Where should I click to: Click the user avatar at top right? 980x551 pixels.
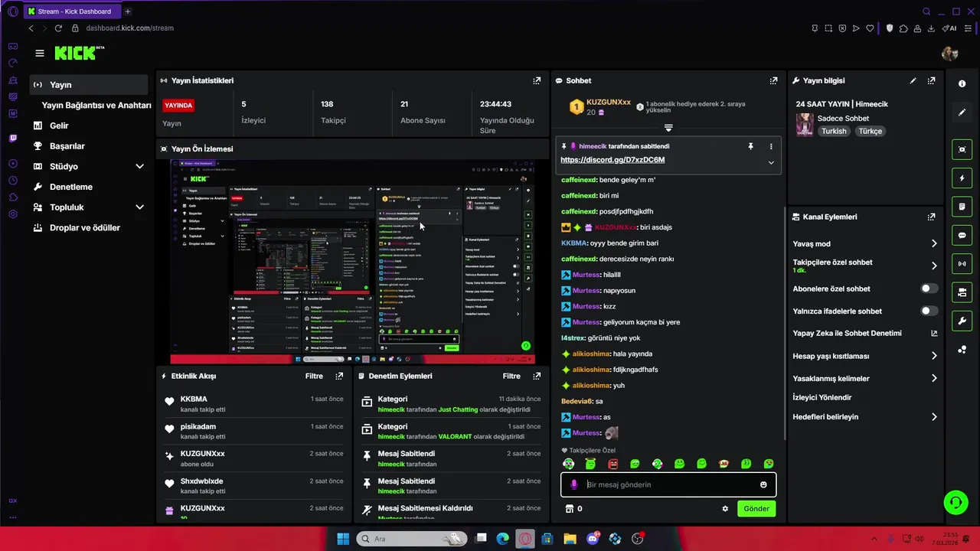[x=950, y=53]
